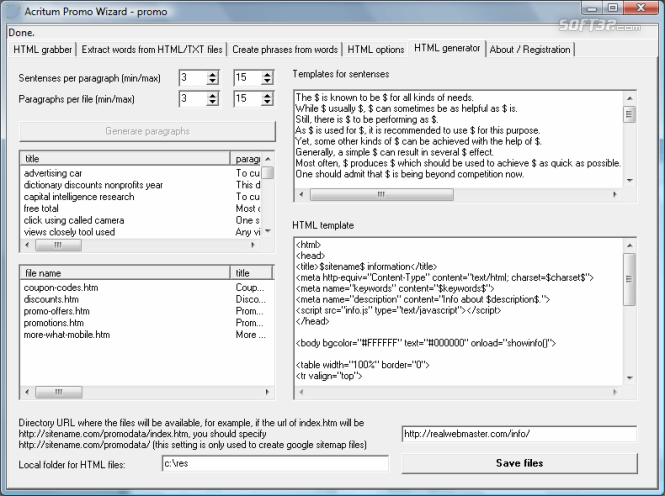Select the HTML generator tab
The height and width of the screenshot is (496, 665).
447,48
